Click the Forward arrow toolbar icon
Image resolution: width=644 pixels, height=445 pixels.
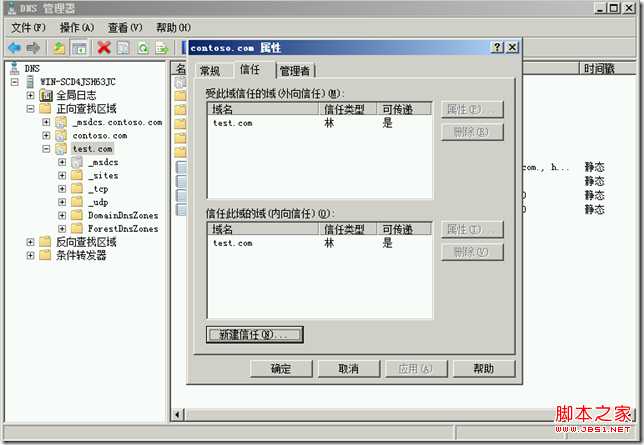[x=33, y=48]
